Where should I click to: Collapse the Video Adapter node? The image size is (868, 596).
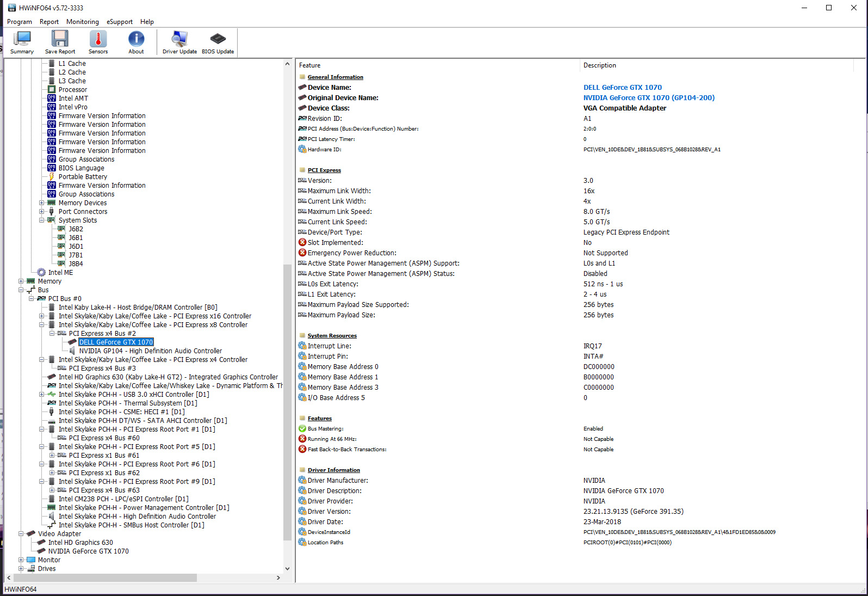21,534
